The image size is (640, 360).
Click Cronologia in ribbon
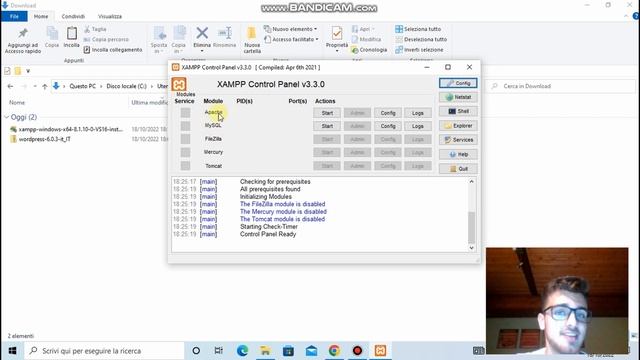[369, 50]
